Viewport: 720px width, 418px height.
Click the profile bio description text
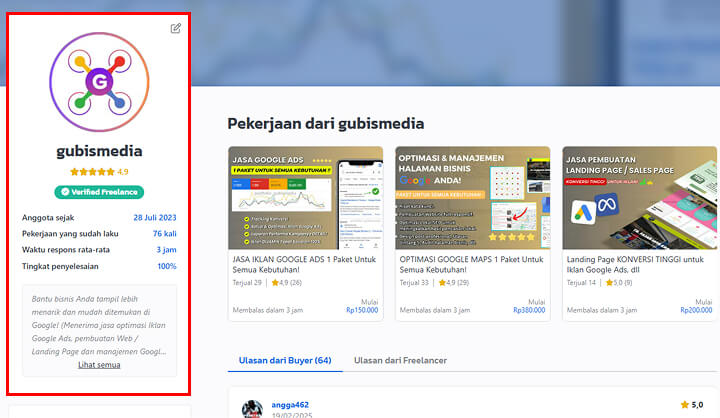[x=99, y=325]
